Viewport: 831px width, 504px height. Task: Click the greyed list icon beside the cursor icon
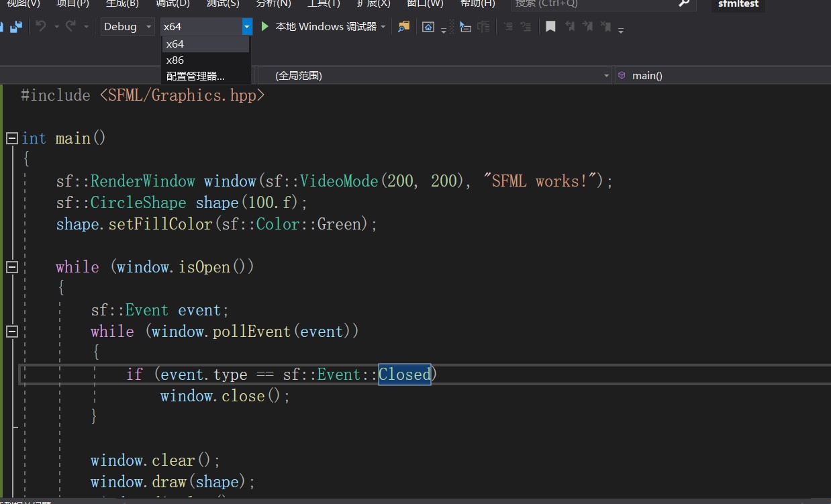483,27
